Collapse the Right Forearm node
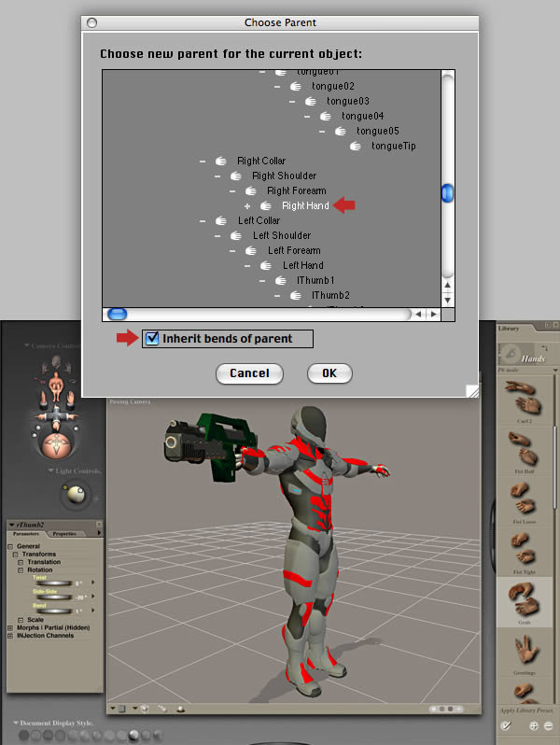Image resolution: width=560 pixels, height=745 pixels. (232, 191)
